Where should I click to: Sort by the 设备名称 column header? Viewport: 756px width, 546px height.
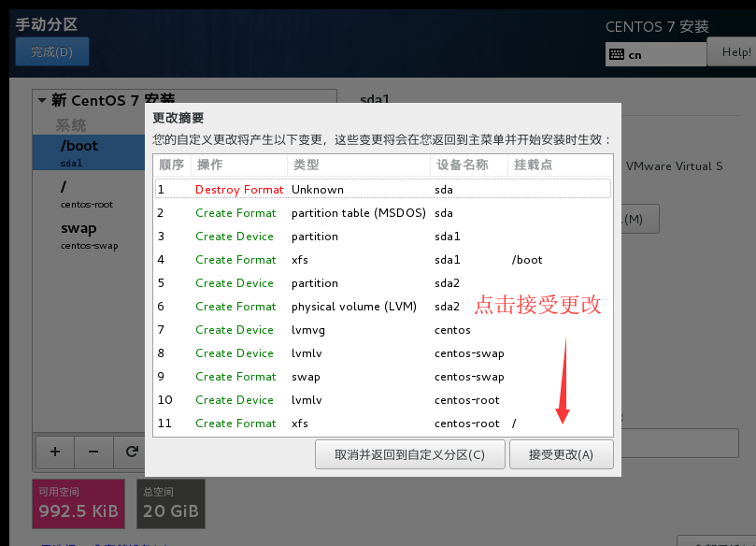click(x=468, y=165)
